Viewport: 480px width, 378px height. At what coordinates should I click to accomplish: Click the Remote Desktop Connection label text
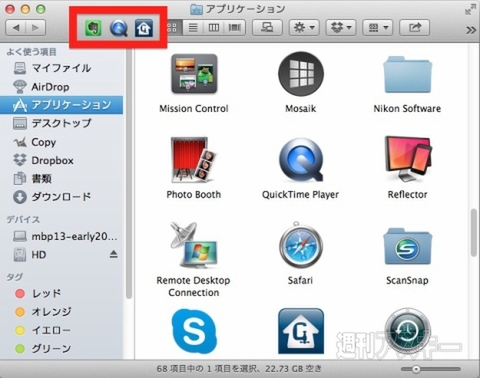(x=193, y=286)
